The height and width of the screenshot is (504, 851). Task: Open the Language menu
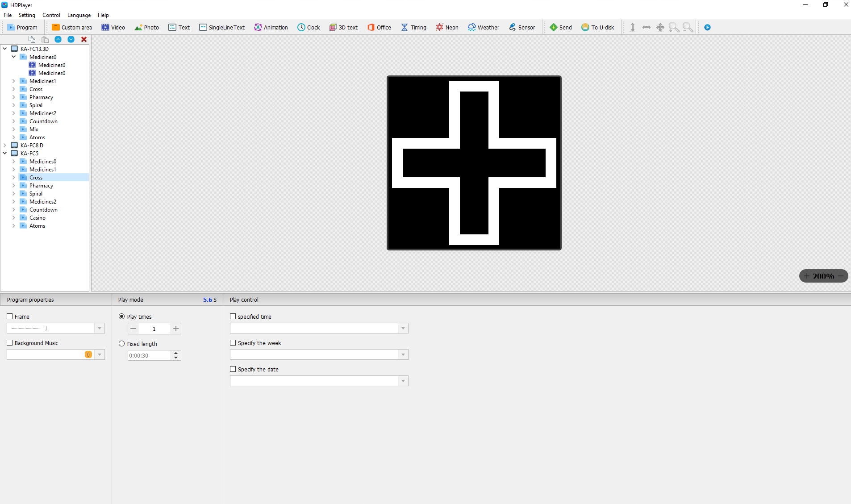click(x=79, y=15)
